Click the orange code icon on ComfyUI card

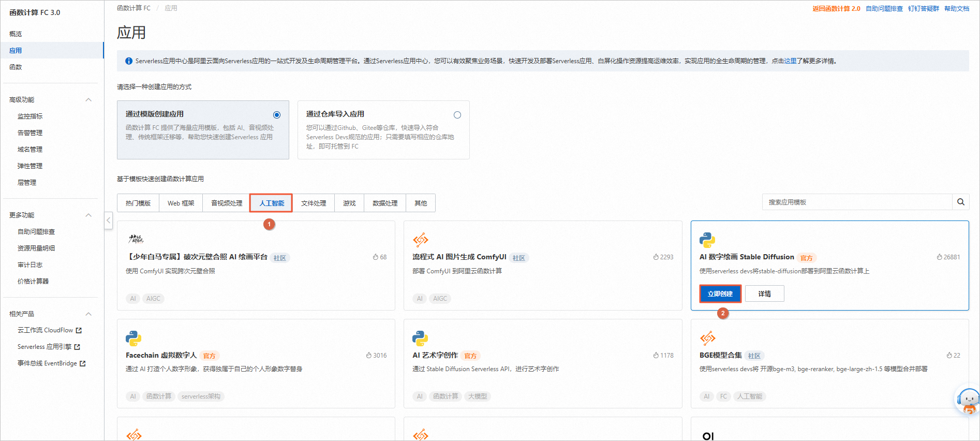(x=421, y=240)
